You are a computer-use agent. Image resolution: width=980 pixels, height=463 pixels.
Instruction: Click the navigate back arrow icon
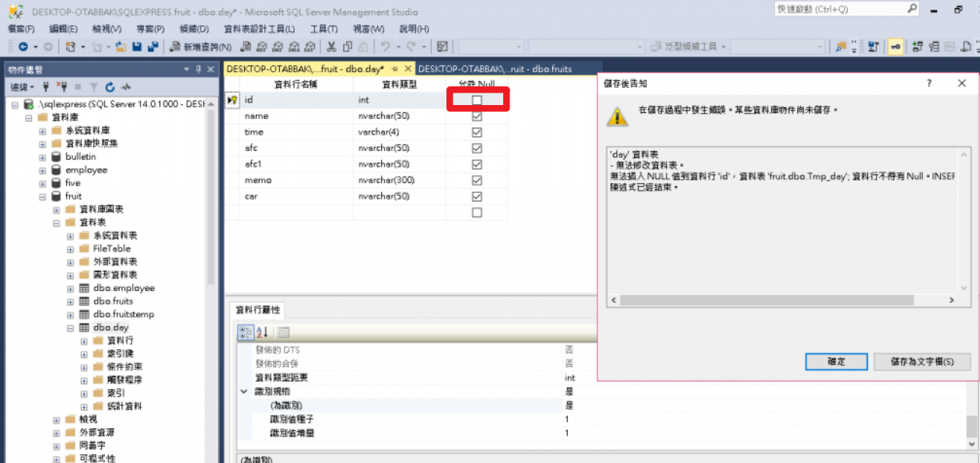click(x=23, y=47)
